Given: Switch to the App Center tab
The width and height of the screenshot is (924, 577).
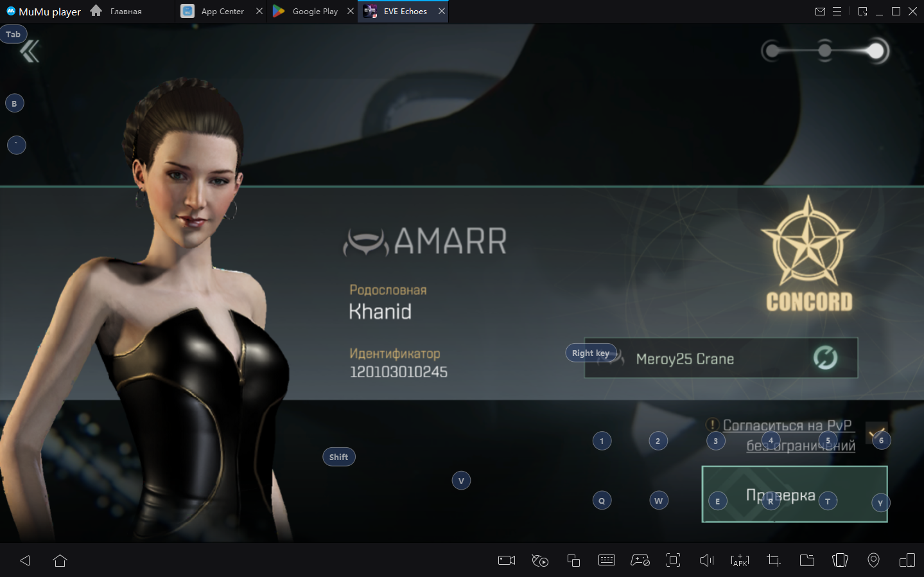Looking at the screenshot, I should 222,12.
